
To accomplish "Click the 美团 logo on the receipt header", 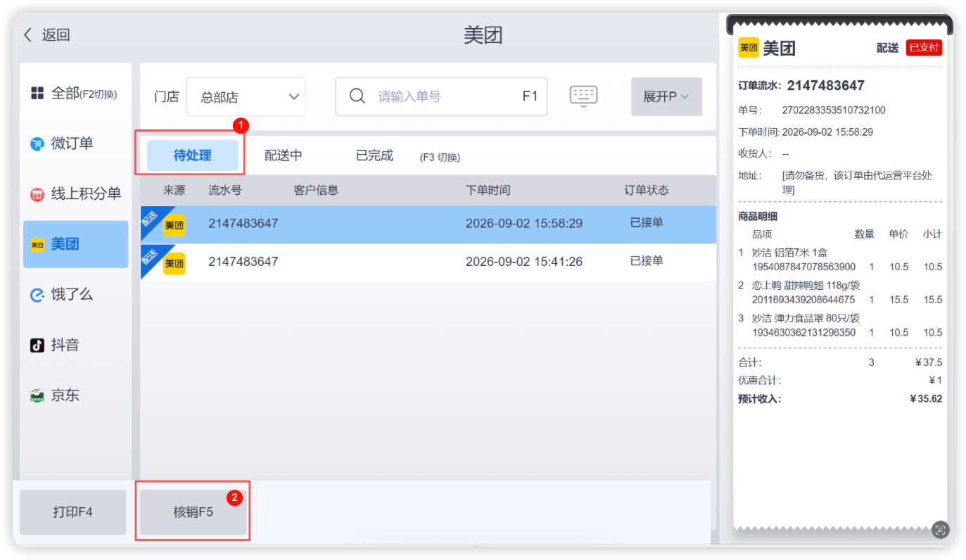I will coord(748,48).
